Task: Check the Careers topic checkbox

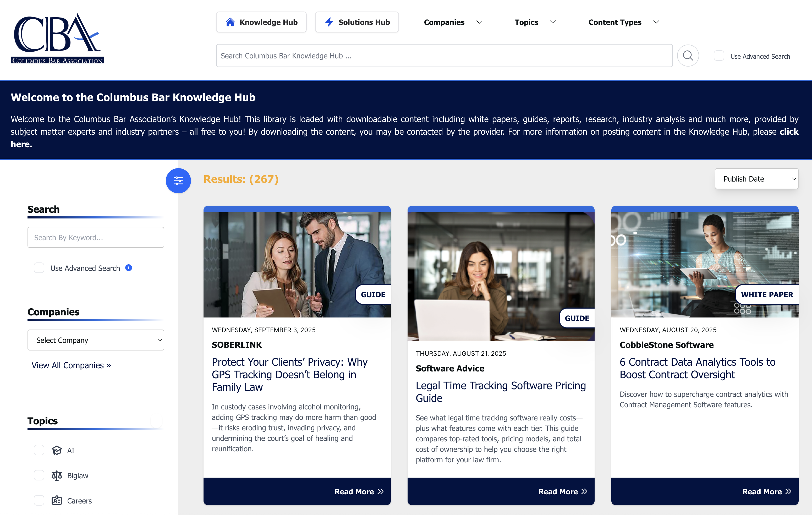Action: click(39, 501)
